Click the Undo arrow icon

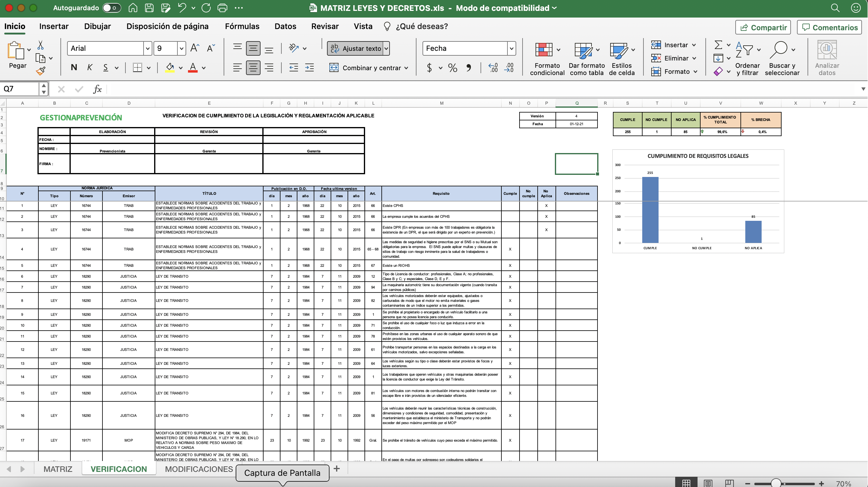pos(182,8)
